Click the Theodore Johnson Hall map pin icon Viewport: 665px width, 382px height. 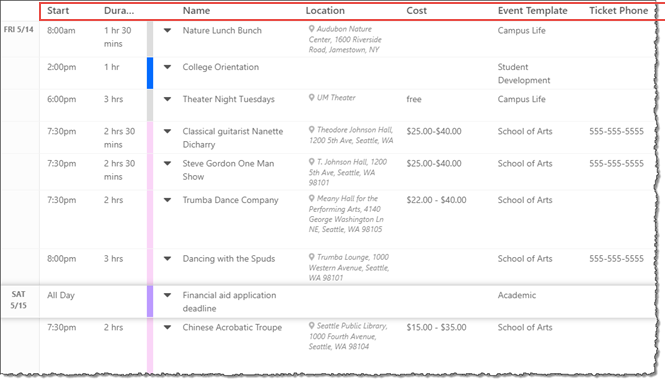coord(312,130)
